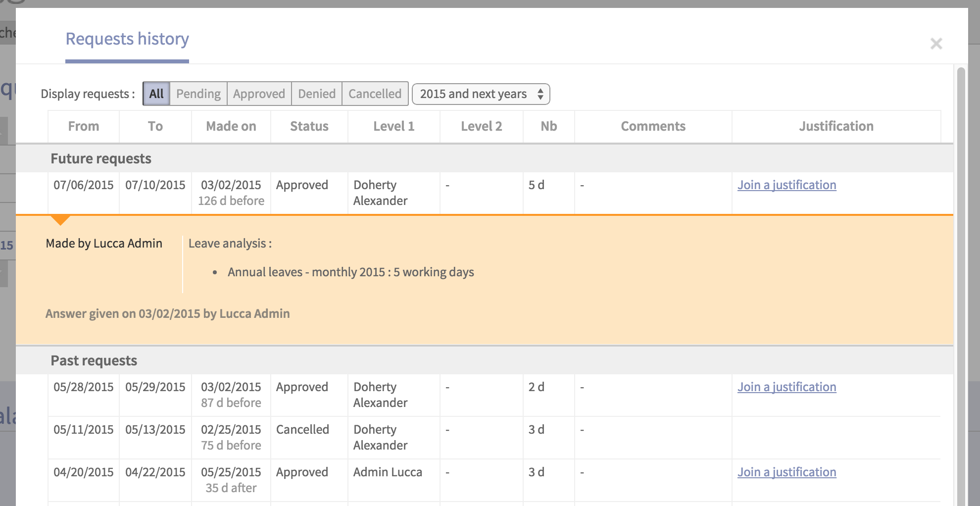Click the Cancelled status of 05/11/2015 request

pos(302,430)
